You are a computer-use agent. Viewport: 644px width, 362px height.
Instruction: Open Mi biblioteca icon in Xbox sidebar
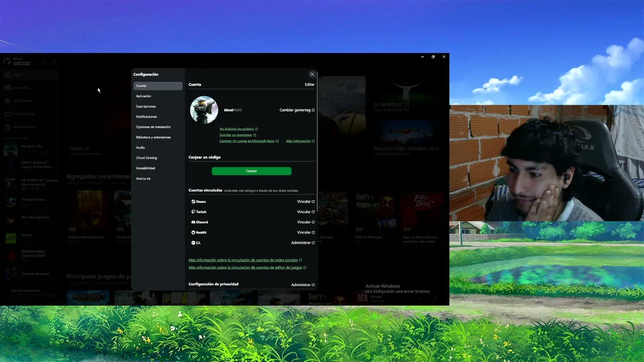[x=7, y=101]
